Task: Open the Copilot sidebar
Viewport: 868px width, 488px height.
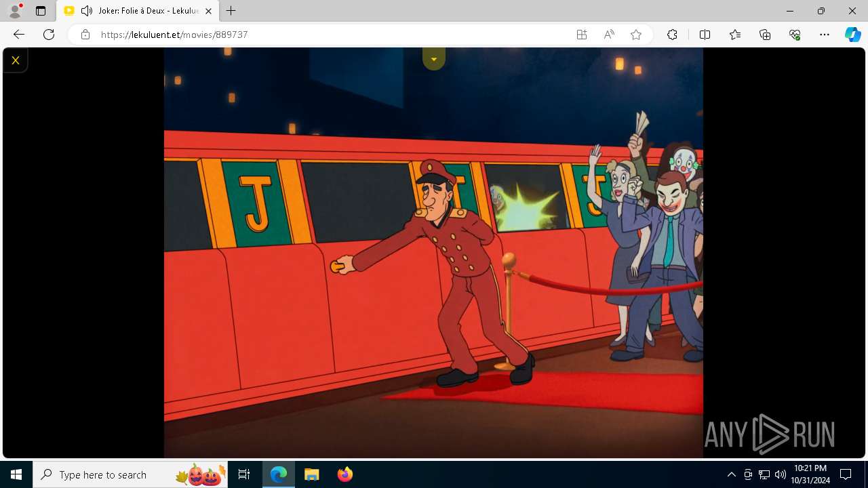Action: tap(853, 35)
